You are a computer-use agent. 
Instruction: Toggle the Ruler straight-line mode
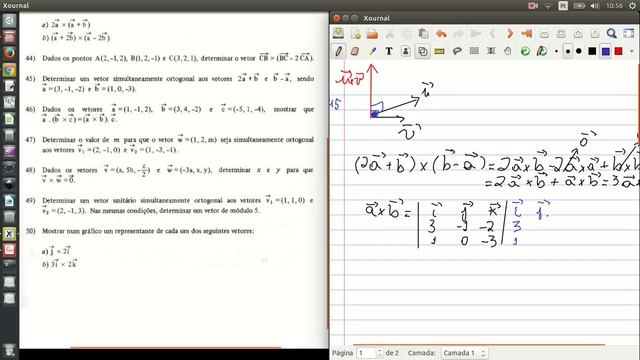pyautogui.click(x=440, y=51)
